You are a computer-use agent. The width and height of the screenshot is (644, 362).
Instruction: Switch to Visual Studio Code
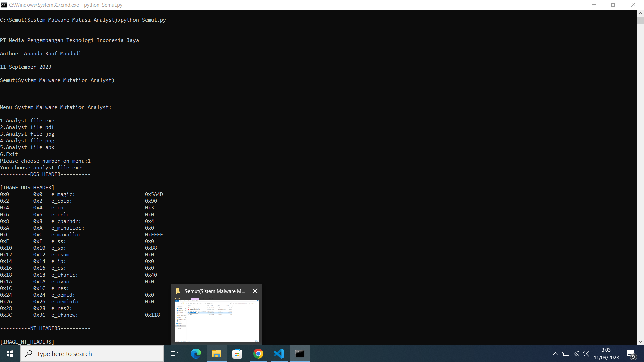[279, 354]
